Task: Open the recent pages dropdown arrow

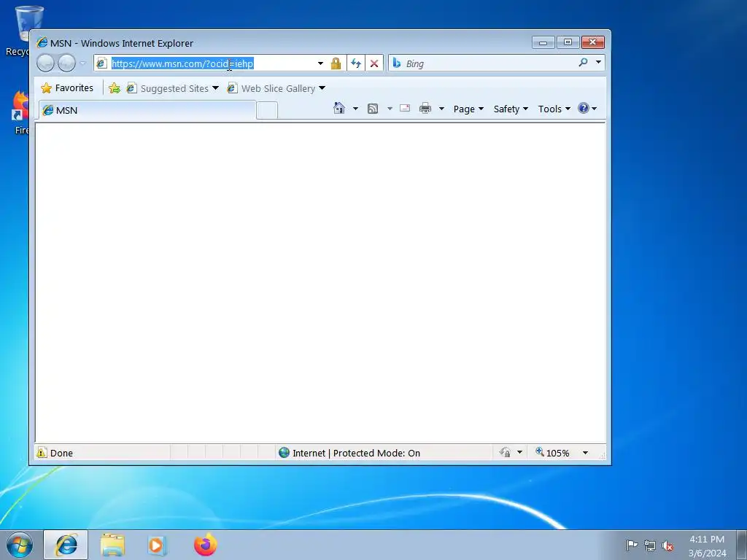Action: (83, 63)
